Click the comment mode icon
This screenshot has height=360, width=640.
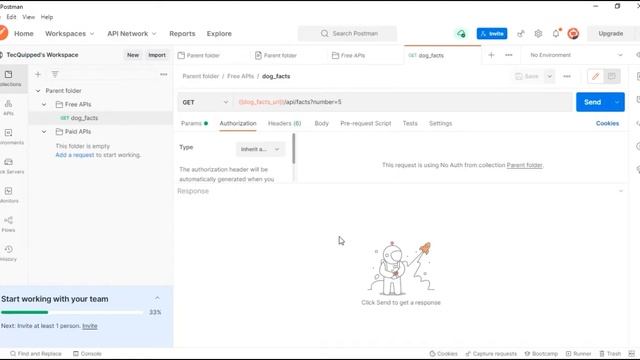pos(612,76)
